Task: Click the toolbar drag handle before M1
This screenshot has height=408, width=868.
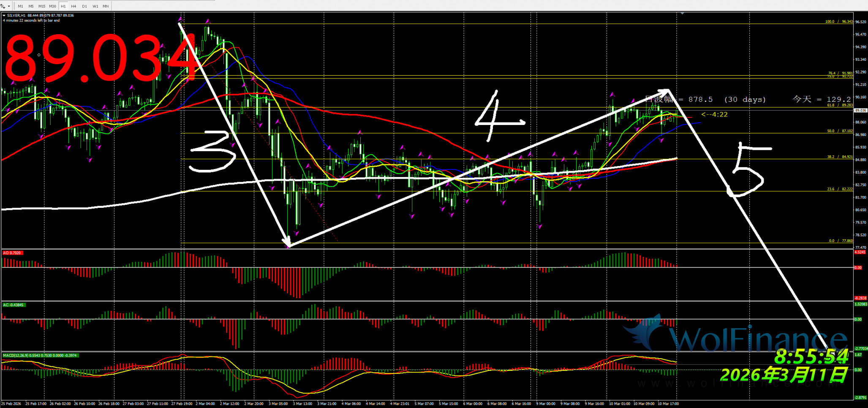Action: pyautogui.click(x=14, y=6)
